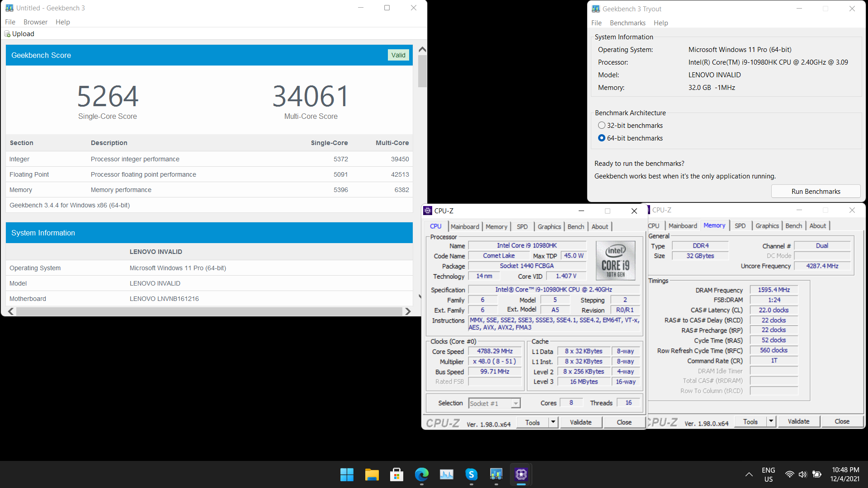
Task: Open Microsoft Edge from the taskbar
Action: [421, 474]
